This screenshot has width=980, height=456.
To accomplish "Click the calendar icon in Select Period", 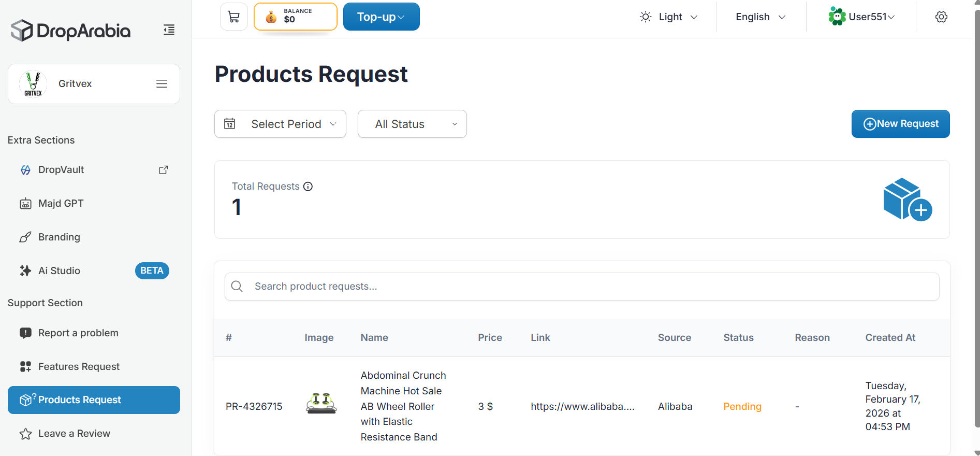I will click(x=229, y=124).
